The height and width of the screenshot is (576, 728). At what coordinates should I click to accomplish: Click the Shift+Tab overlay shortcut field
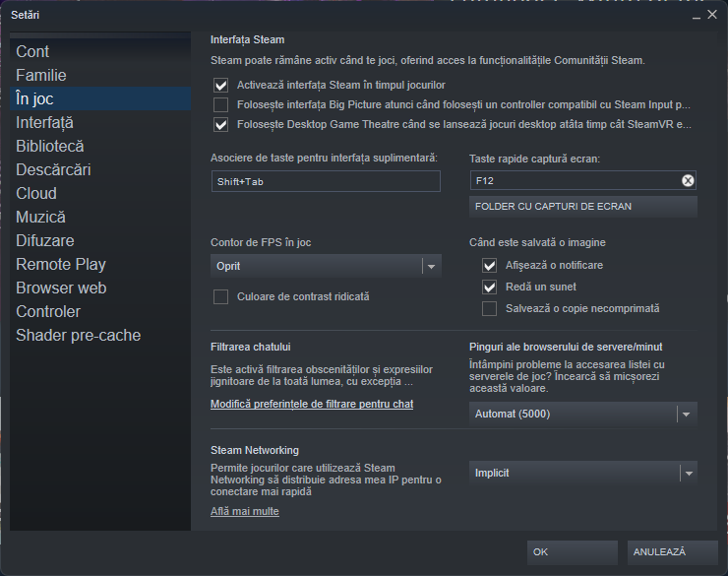click(x=326, y=181)
